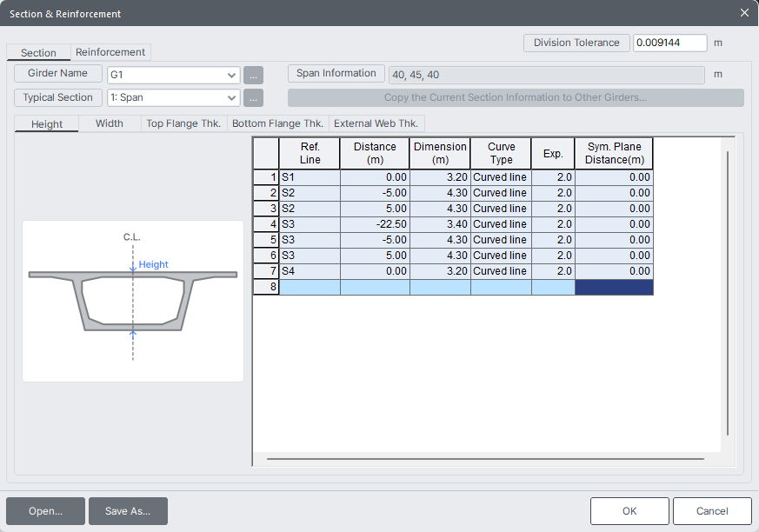This screenshot has width=759, height=532.
Task: Switch to the Reinforcement tab
Action: [x=110, y=52]
